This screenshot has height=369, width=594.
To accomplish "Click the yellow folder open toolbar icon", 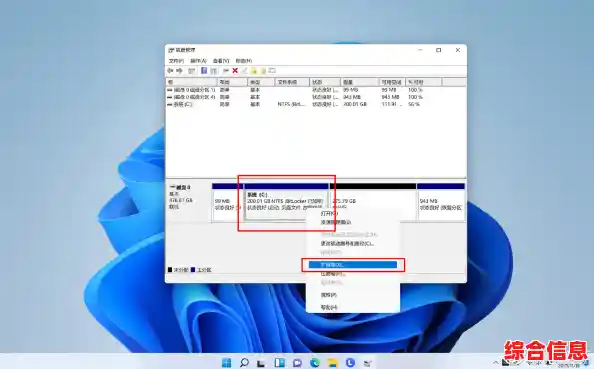I will coord(254,71).
